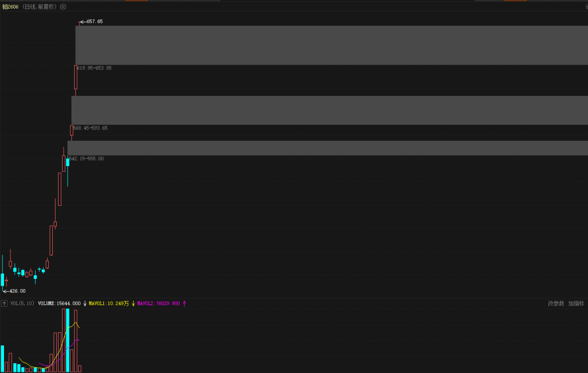This screenshot has width=588, height=373.
Task: Click the white down arrow after VOLUME value
Action: 85,303
